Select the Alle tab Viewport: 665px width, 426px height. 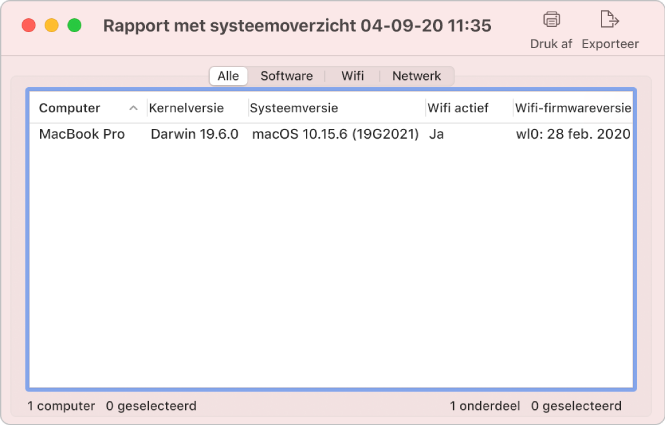click(x=228, y=76)
